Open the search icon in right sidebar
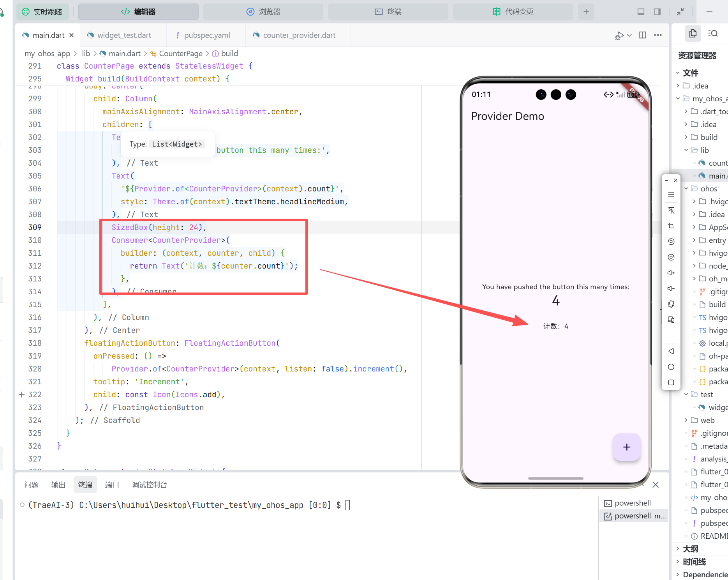728x580 pixels. coord(713,34)
